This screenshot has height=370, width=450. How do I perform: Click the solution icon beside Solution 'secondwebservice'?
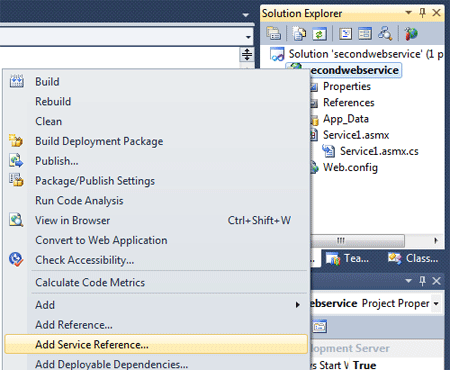pyautogui.click(x=277, y=54)
